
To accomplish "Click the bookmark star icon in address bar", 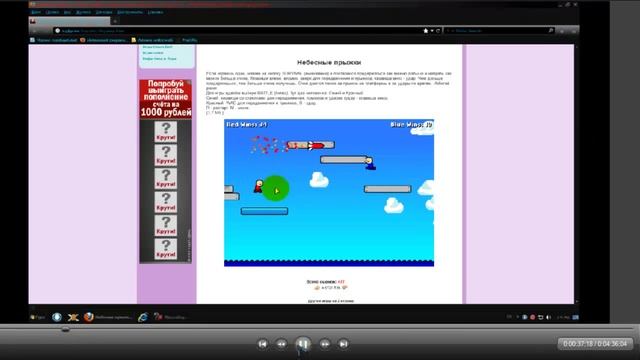I will 426,31.
